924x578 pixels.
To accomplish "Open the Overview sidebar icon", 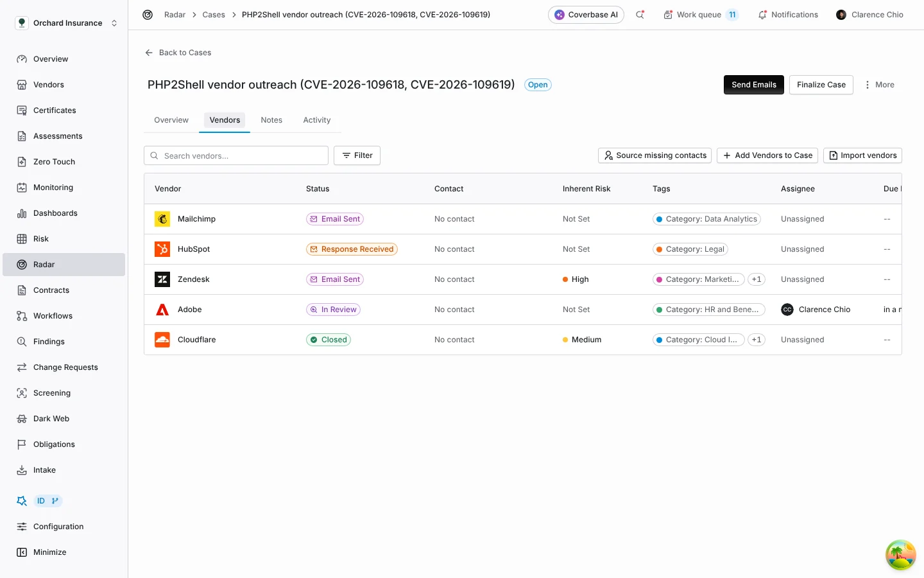I will click(x=22, y=59).
